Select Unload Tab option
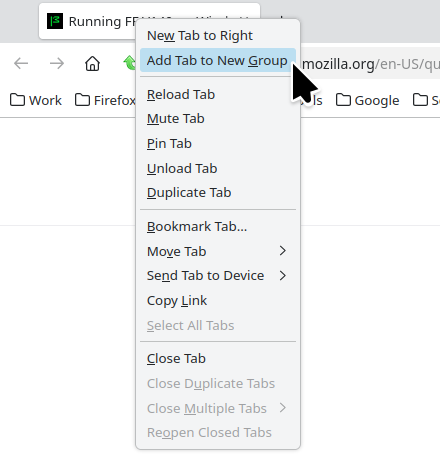 [x=218, y=168]
